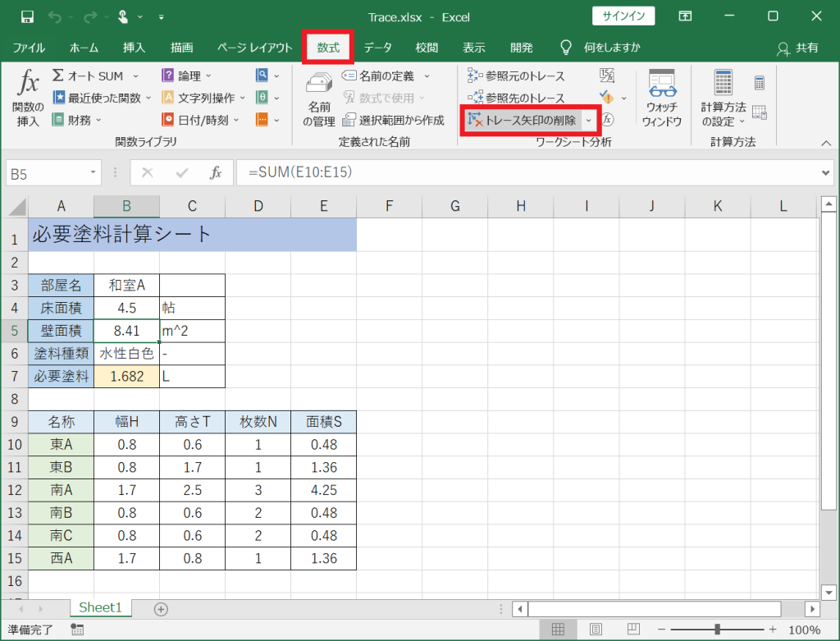840x641 pixels.
Task: Click the fx icon beside the formula bar
Action: (x=216, y=172)
